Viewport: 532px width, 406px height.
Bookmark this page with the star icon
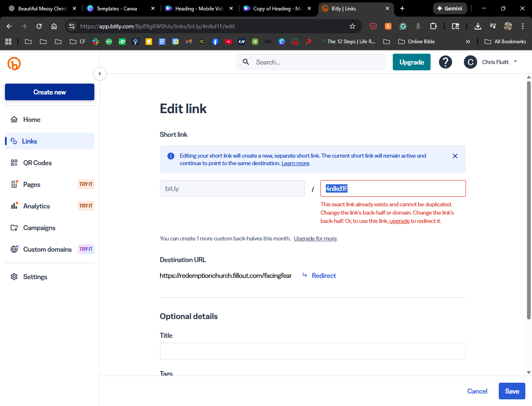(352, 26)
